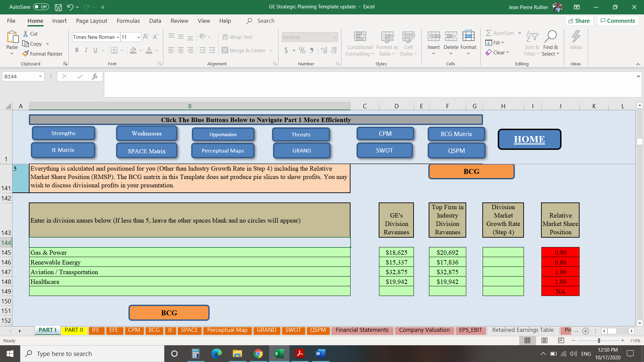The image size is (644, 362).
Task: Toggle italic formatting on selection
Action: [x=86, y=50]
